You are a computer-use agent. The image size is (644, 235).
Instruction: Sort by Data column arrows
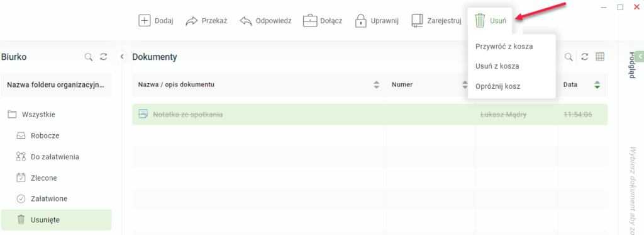pyautogui.click(x=597, y=85)
